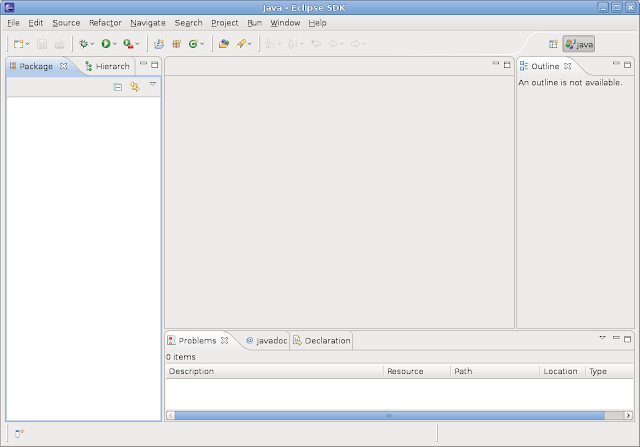
Task: Click the Back navigation arrow icon
Action: 333,44
